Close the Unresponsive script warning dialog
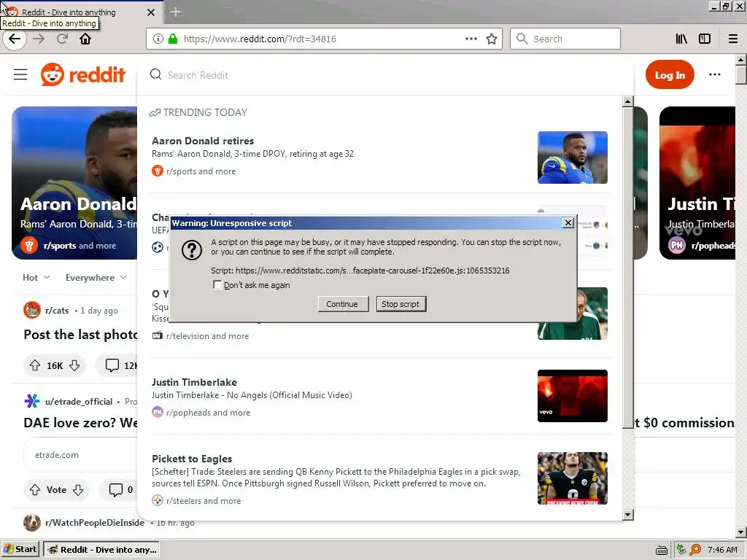 coord(568,223)
